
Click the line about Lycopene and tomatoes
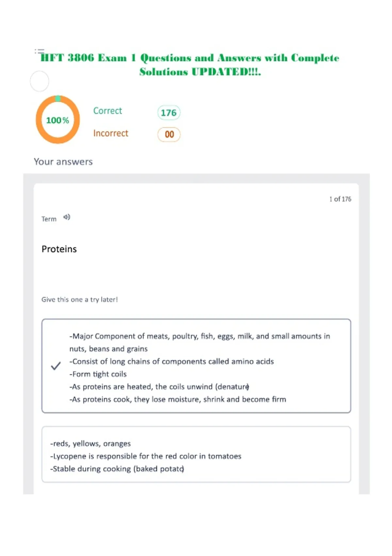click(x=146, y=456)
